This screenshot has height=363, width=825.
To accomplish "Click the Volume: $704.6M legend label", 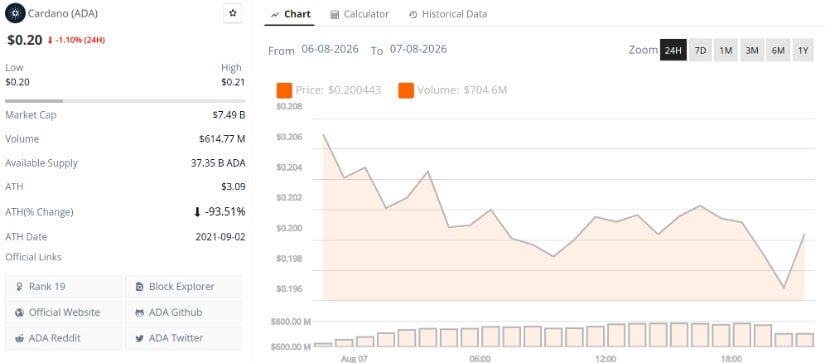I will pyautogui.click(x=462, y=90).
